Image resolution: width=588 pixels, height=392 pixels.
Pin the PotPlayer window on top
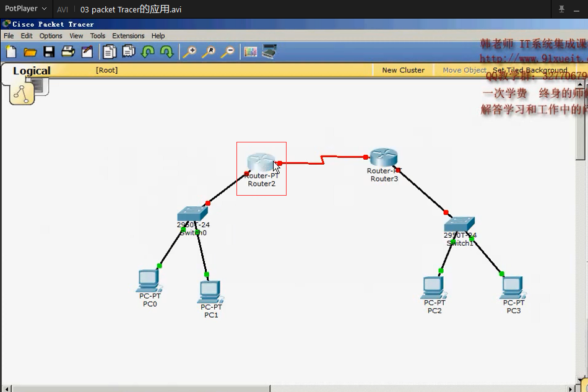coord(561,9)
